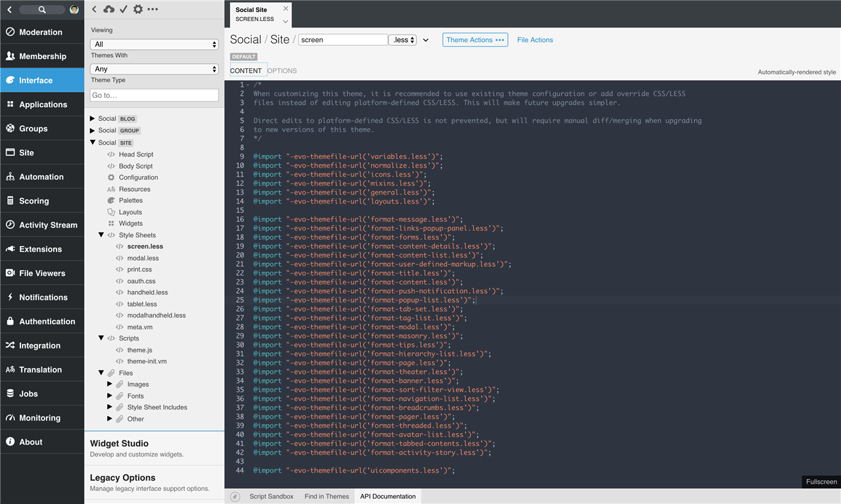Click the chevron beside the .less dropdown
The width and height of the screenshot is (841, 504).
coord(426,40)
